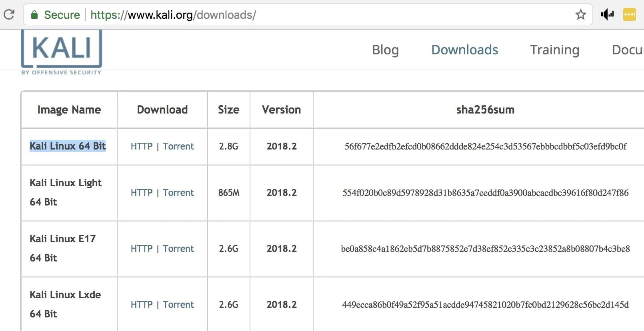Screen dimensions: 644x331
Task: Select the highlighted Kali Linux 64 Bit name
Action: coord(68,146)
